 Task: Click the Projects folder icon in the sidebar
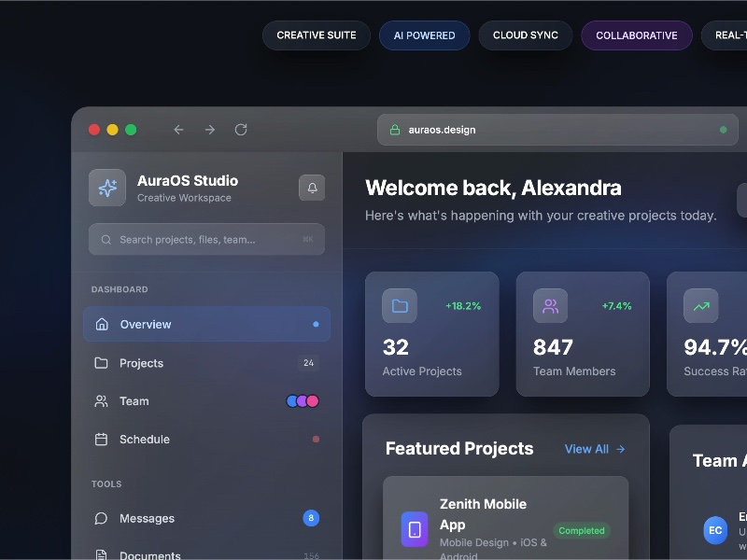point(102,363)
